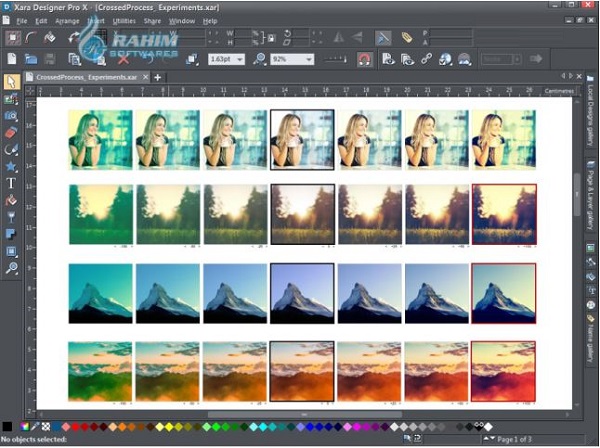This screenshot has height=448, width=600.
Task: Select the Zoom magnifier tool
Action: point(11,268)
